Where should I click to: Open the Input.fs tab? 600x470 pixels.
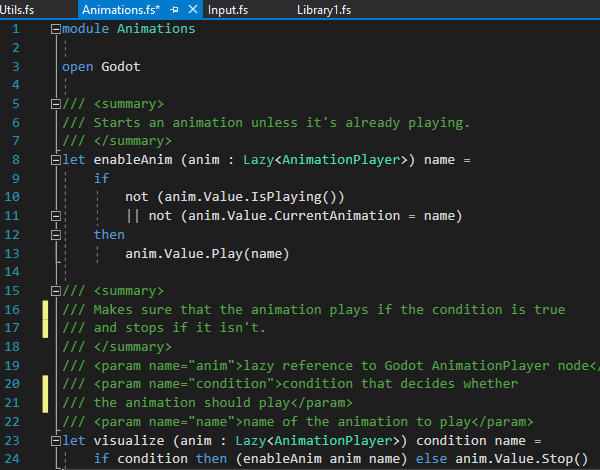[x=228, y=9]
